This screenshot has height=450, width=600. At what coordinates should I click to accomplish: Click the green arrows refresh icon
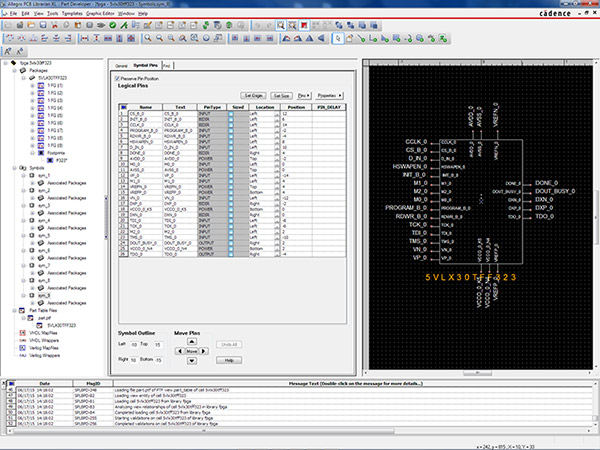coord(206,25)
